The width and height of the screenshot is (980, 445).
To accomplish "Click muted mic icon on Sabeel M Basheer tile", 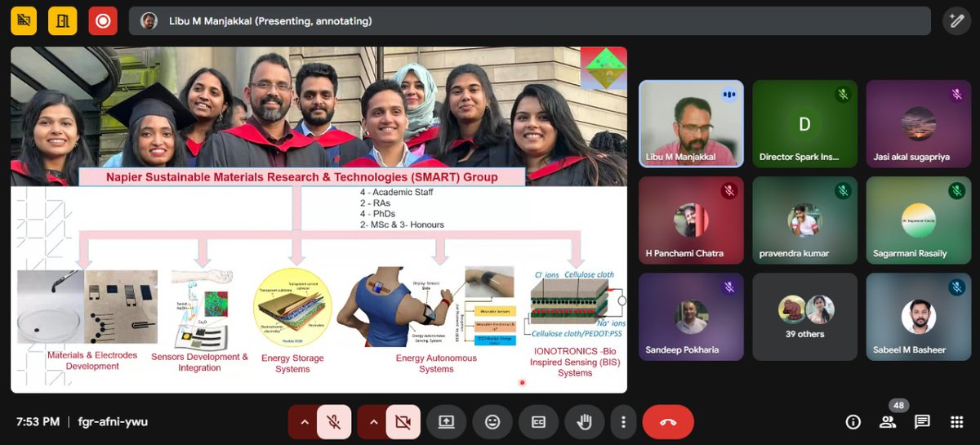I will point(957,287).
